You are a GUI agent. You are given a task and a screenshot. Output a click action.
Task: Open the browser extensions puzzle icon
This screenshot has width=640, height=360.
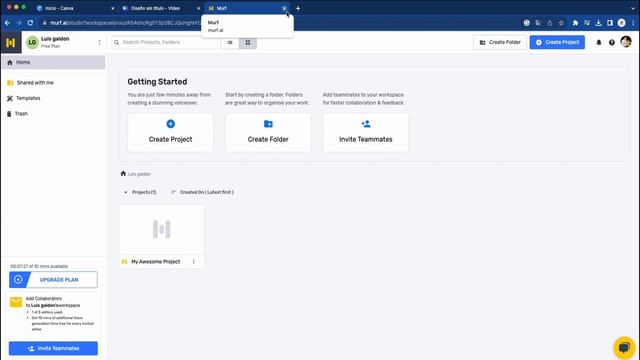pyautogui.click(x=575, y=23)
